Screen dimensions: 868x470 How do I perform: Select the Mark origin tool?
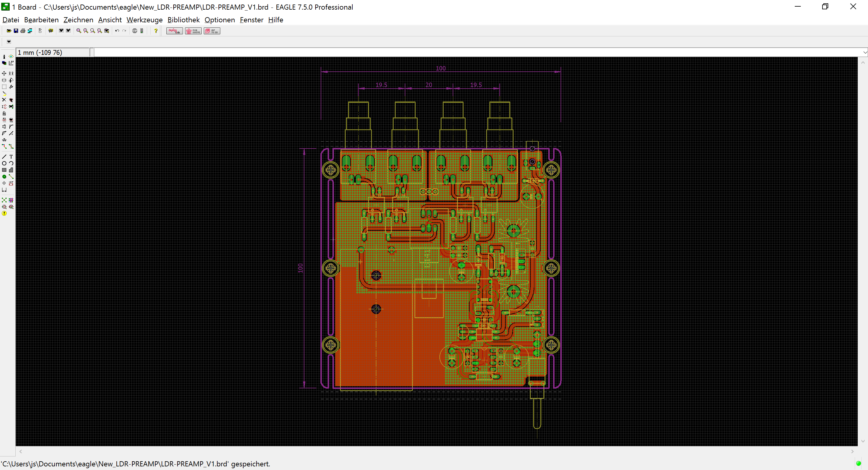click(x=11, y=63)
